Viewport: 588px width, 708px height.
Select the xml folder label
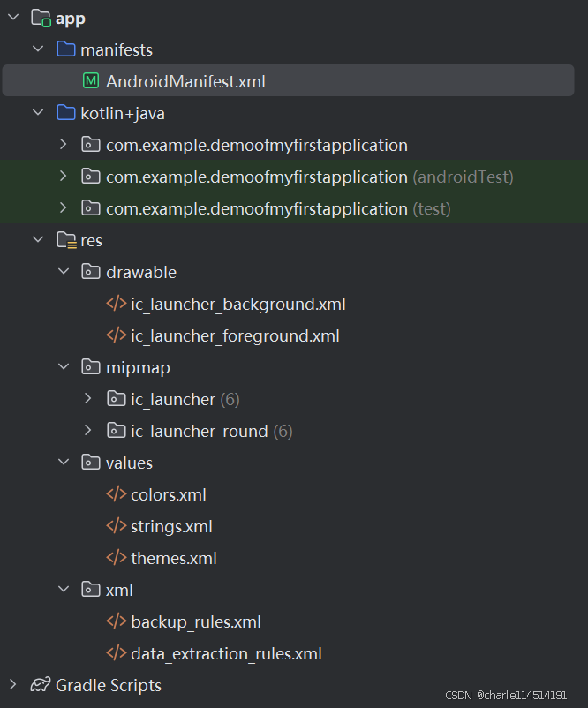tap(119, 591)
